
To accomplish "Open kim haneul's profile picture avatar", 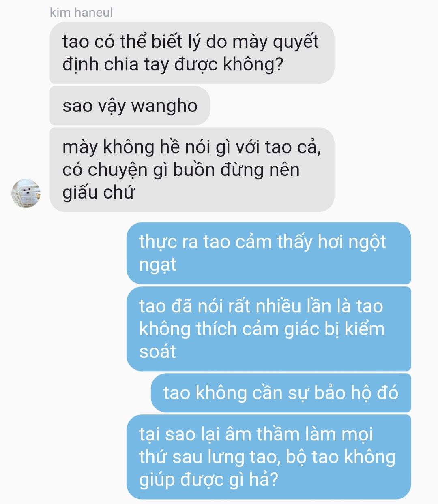I will click(26, 193).
